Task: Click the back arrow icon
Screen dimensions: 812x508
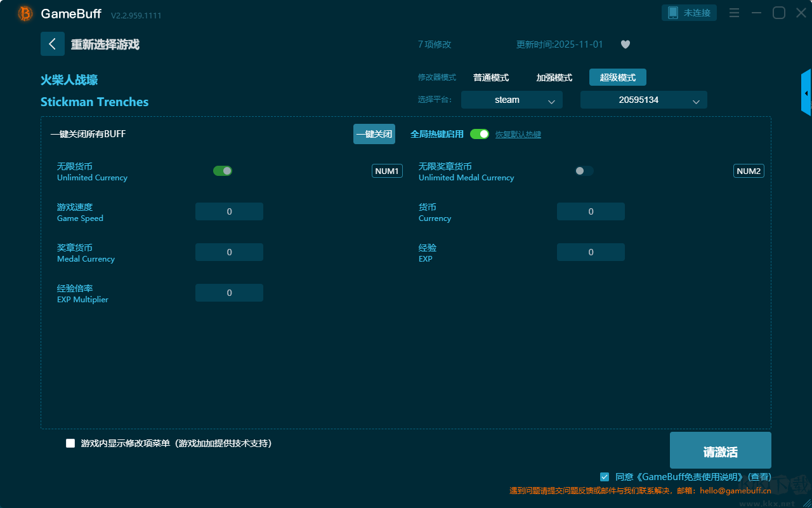Action: coord(53,44)
